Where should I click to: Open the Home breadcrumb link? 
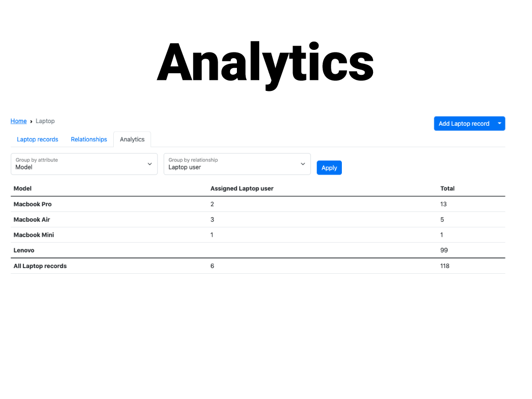[18, 121]
